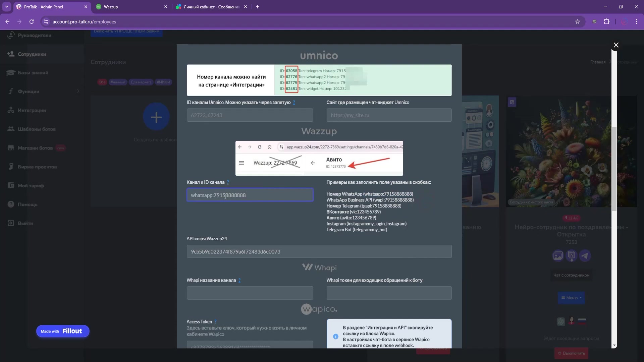The height and width of the screenshot is (362, 644).
Task: Open help tooltip beside Канал и ID канала
Action: point(228,182)
